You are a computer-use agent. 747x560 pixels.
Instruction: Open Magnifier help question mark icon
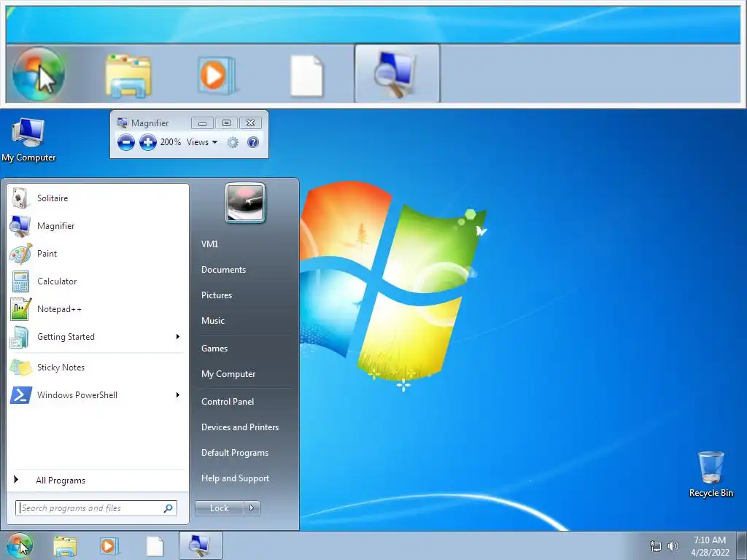click(253, 142)
